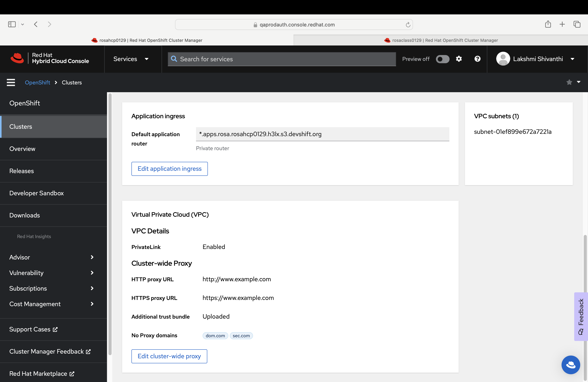This screenshot has height=382, width=588.
Task: Toggle the Safari sidebar button
Action: [x=12, y=24]
